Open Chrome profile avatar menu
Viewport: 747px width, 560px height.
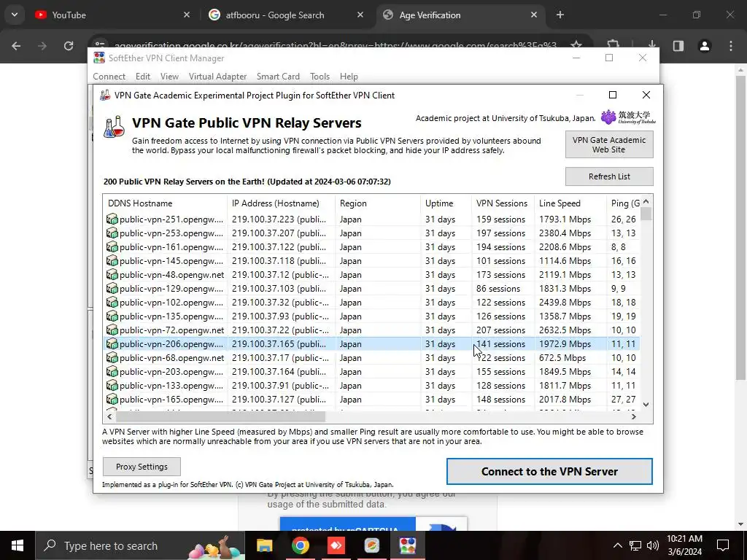click(705, 46)
